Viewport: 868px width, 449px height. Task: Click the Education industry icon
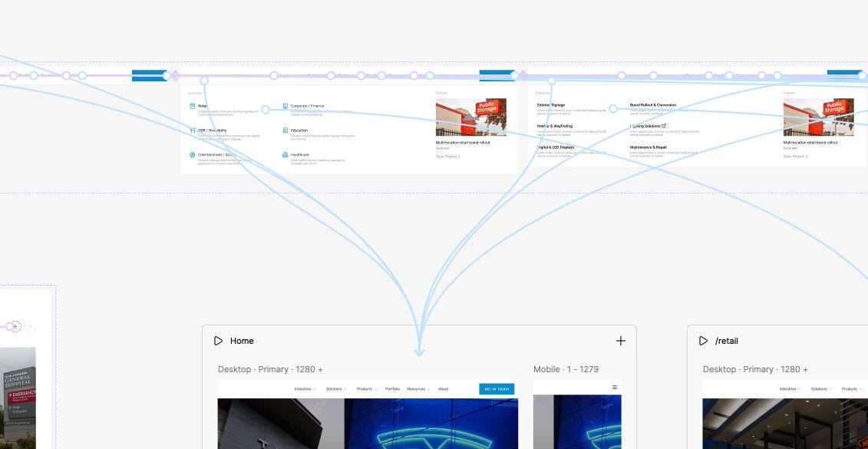(x=285, y=130)
